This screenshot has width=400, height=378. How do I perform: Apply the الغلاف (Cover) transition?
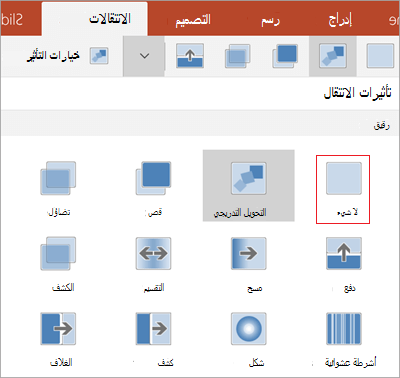click(58, 340)
